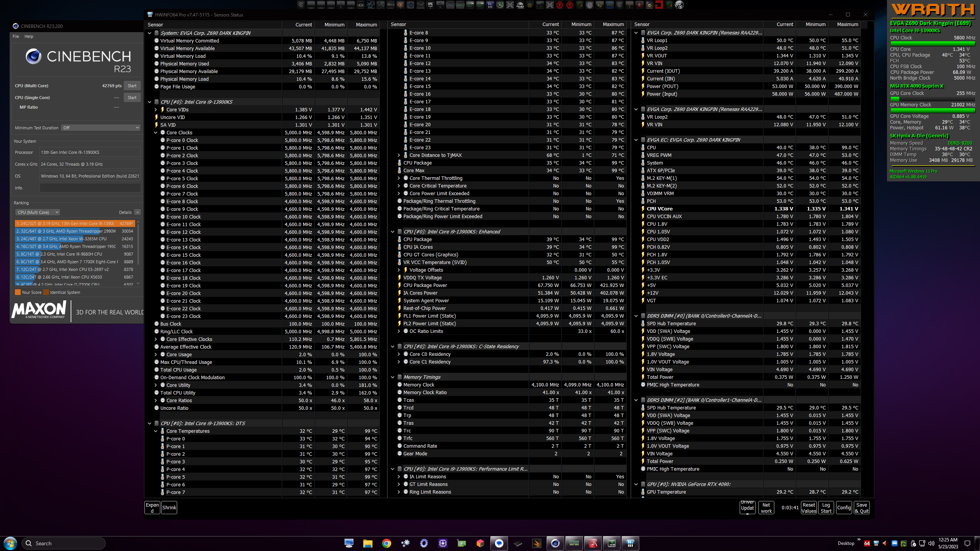Expand Core Thermal Throttling row
980x551 pixels.
399,178
